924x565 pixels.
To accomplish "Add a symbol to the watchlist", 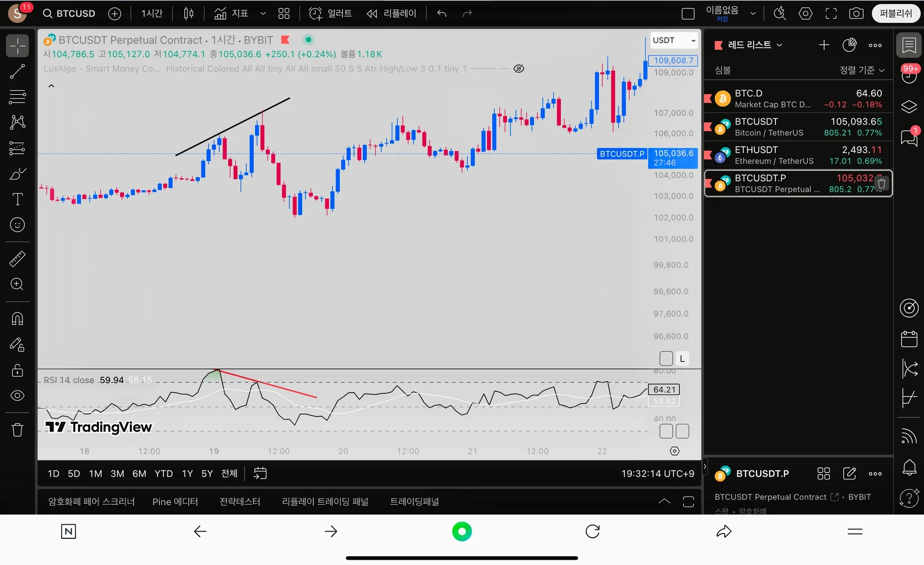I will tap(824, 45).
